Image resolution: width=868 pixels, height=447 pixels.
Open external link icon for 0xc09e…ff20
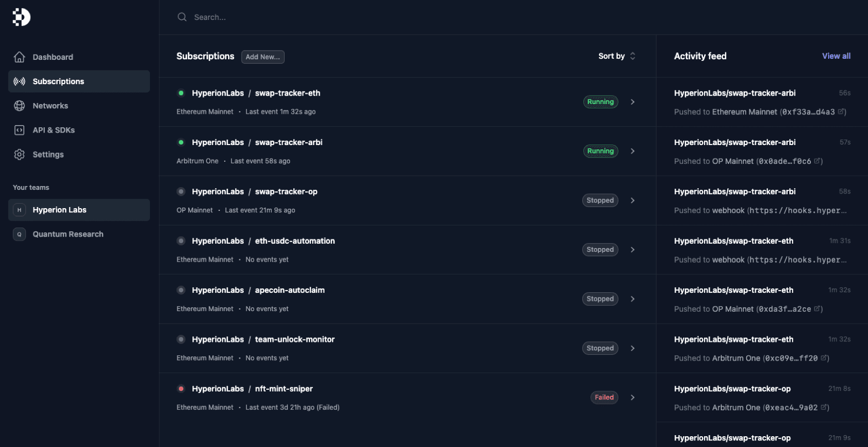click(823, 358)
